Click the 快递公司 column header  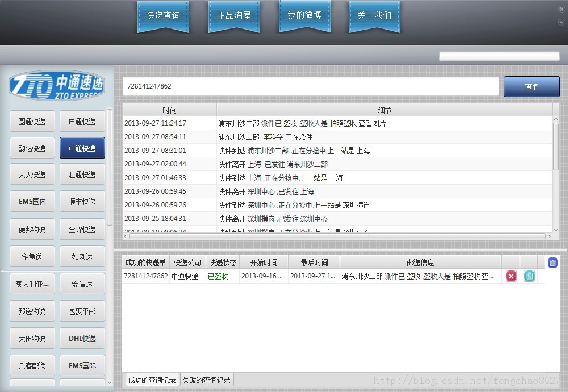click(x=187, y=262)
